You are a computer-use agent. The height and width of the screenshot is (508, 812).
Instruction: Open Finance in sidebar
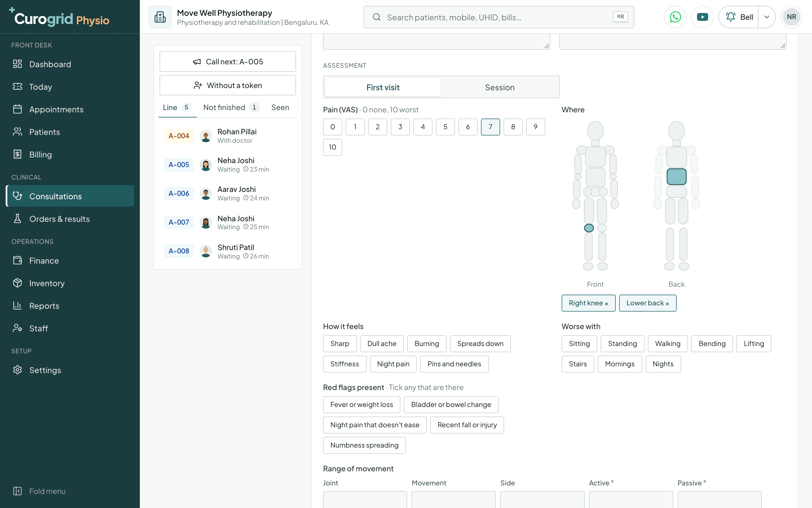(70, 260)
